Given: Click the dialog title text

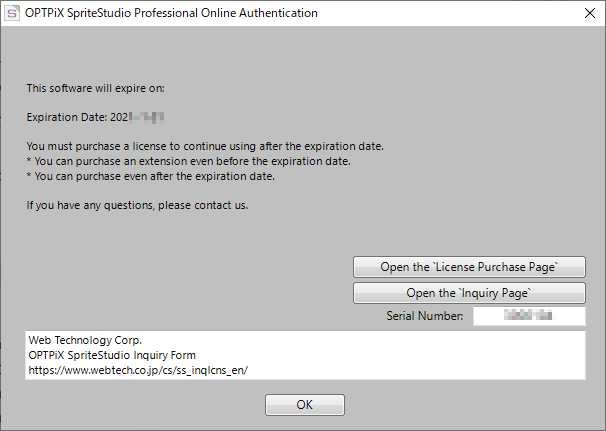Looking at the screenshot, I should pos(171,13).
